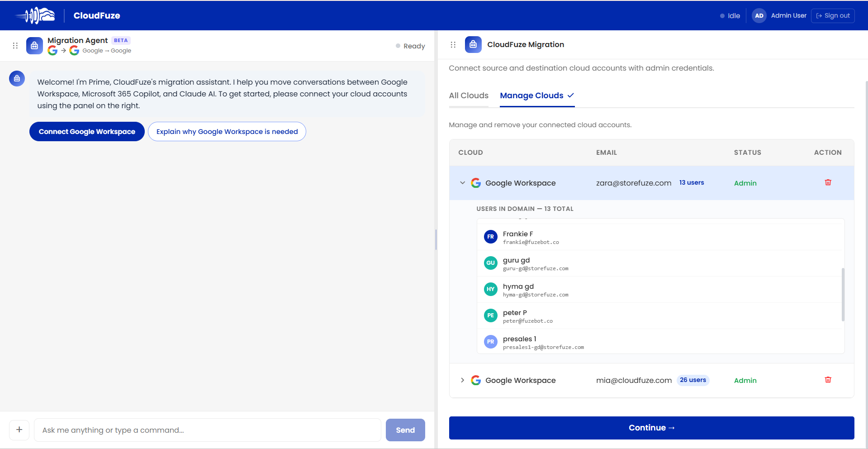
Task: Collapse the zara@storefuze.com Google Workspace row
Action: (x=462, y=183)
